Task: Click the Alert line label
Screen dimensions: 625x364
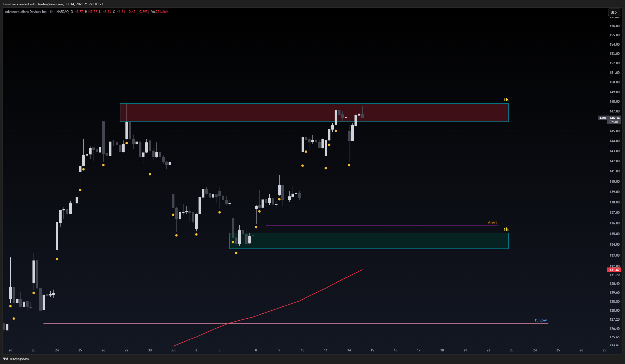Action: point(492,222)
